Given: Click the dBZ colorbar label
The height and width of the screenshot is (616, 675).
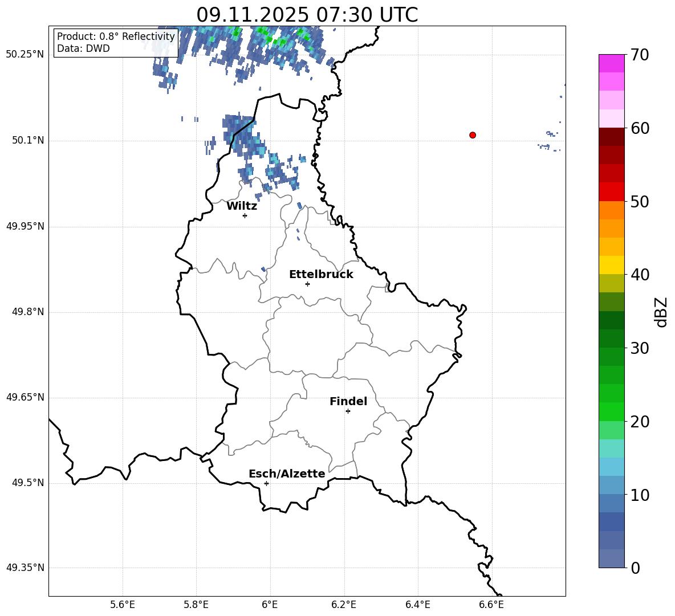Looking at the screenshot, I should 661,312.
